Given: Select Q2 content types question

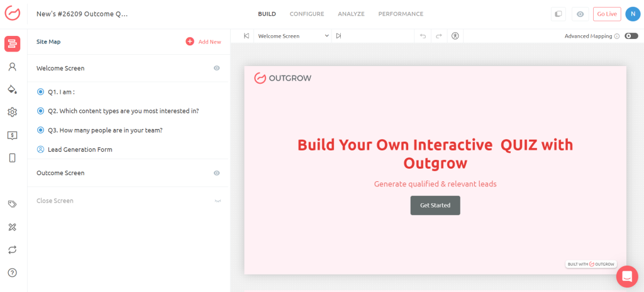Looking at the screenshot, I should (x=123, y=111).
